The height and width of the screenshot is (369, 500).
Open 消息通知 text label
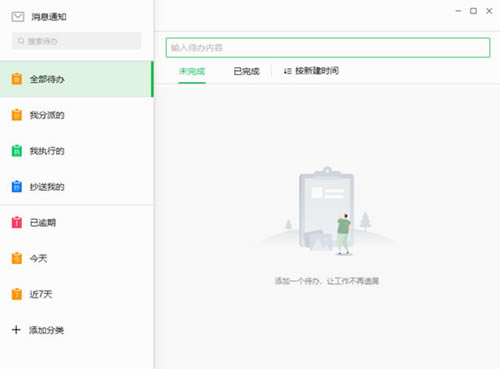(49, 17)
